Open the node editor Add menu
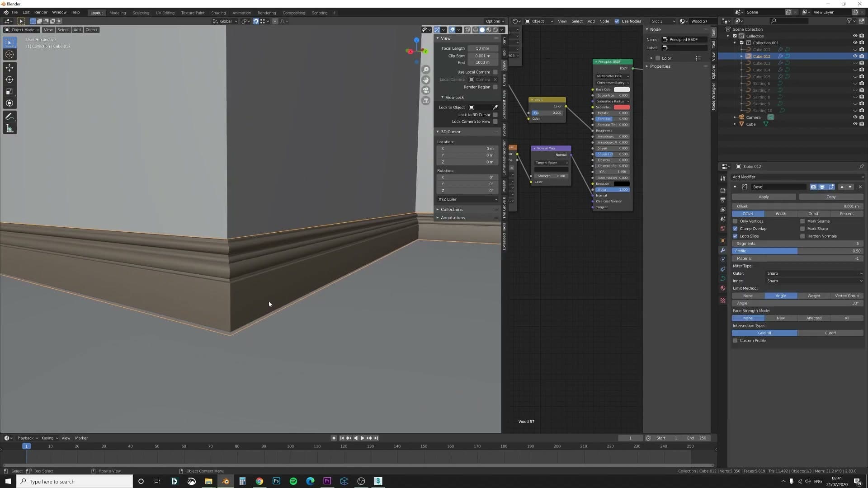868x488 pixels. point(591,21)
